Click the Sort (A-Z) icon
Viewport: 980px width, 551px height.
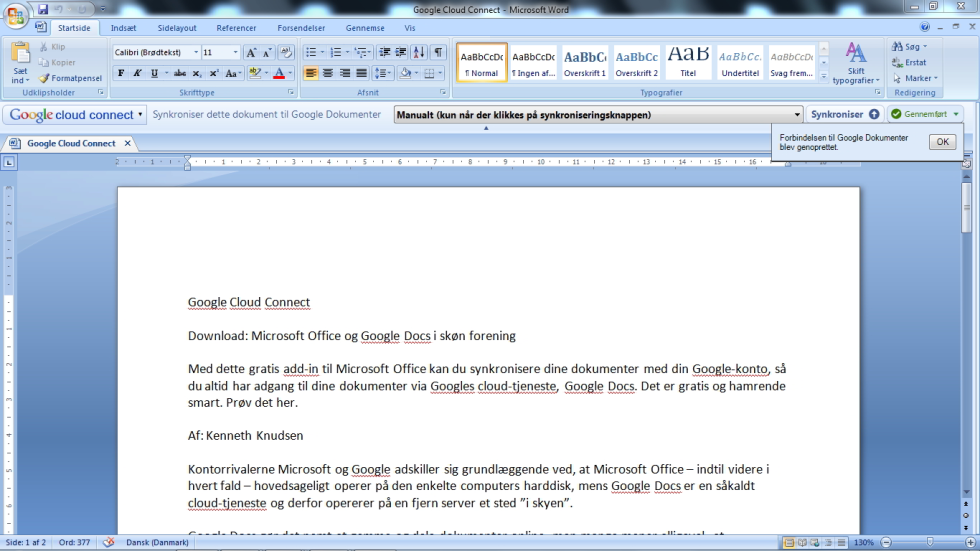pyautogui.click(x=418, y=52)
